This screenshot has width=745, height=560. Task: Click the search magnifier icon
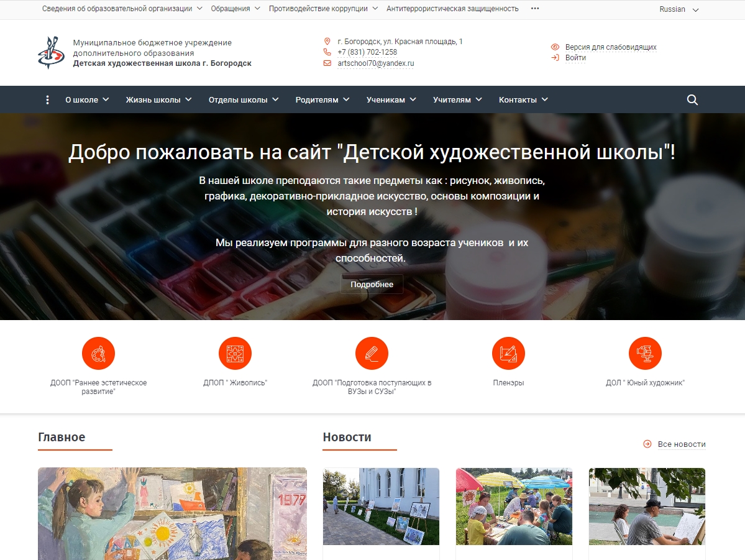[692, 99]
